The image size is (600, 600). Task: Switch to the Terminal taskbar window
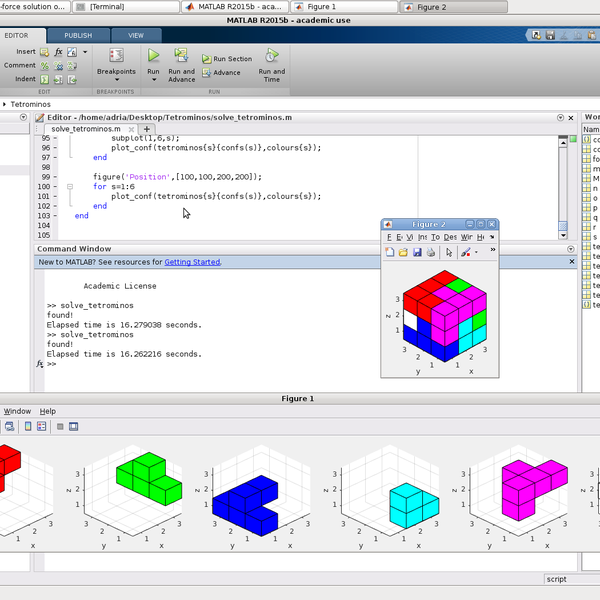(x=126, y=7)
